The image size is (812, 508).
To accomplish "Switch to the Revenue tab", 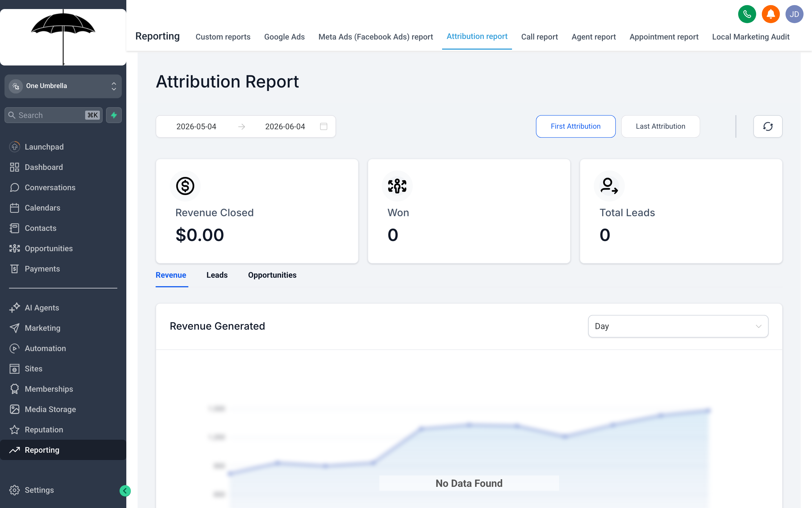I will tap(171, 275).
